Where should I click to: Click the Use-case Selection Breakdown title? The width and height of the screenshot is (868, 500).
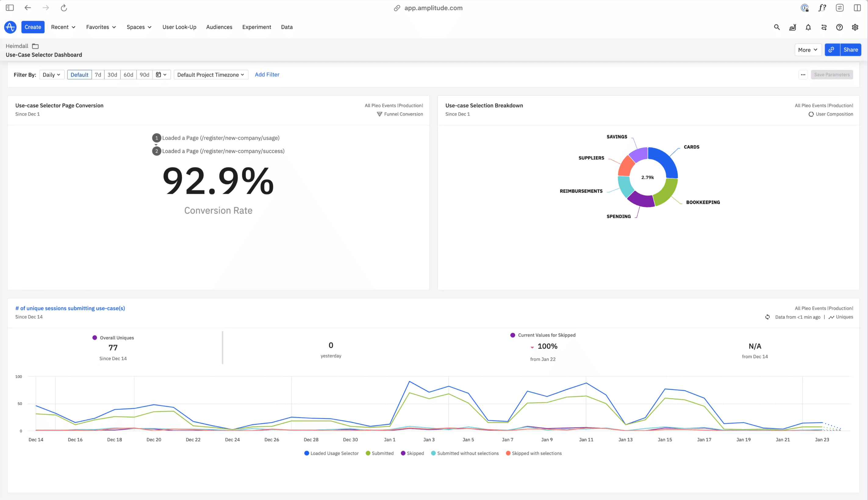[x=484, y=105]
